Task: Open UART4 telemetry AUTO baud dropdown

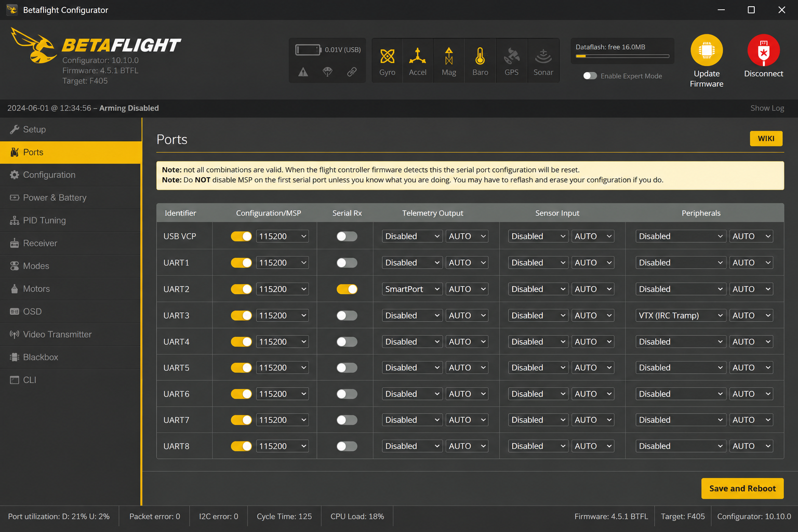Action: tap(467, 342)
